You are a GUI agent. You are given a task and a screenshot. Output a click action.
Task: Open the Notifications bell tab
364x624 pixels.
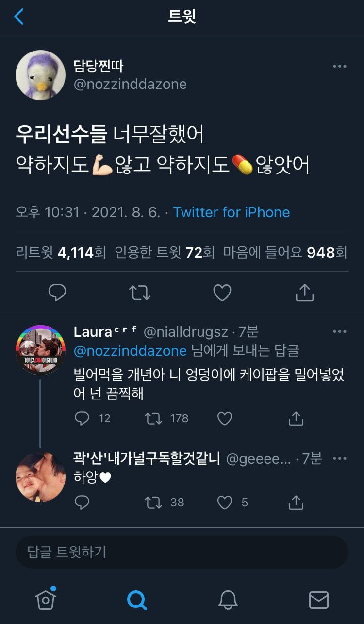[228, 600]
